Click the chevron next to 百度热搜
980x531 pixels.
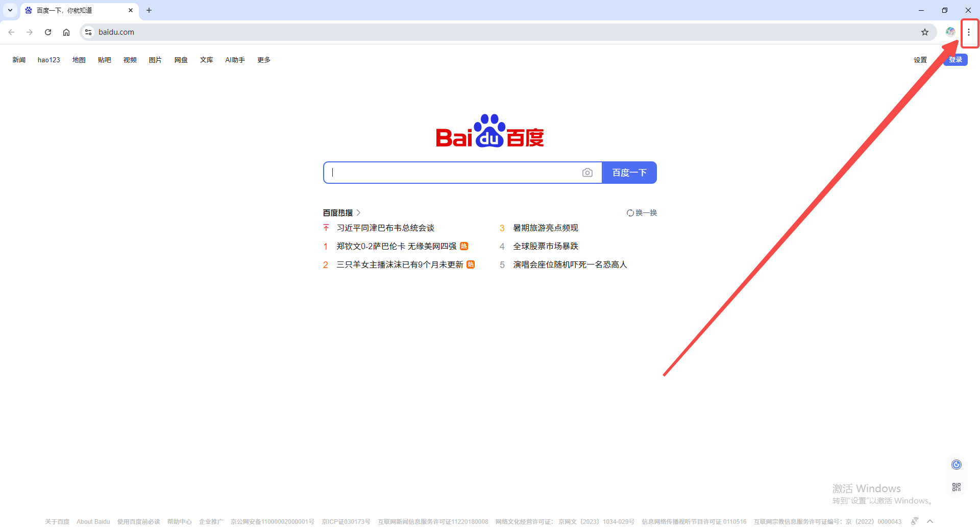tap(358, 212)
